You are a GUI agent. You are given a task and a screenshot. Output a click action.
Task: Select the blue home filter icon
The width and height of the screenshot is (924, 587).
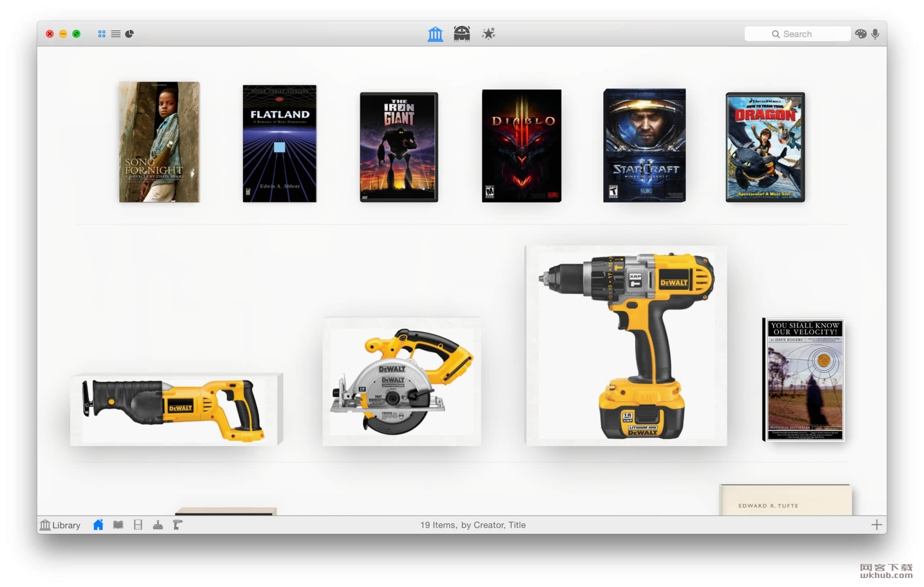click(98, 525)
